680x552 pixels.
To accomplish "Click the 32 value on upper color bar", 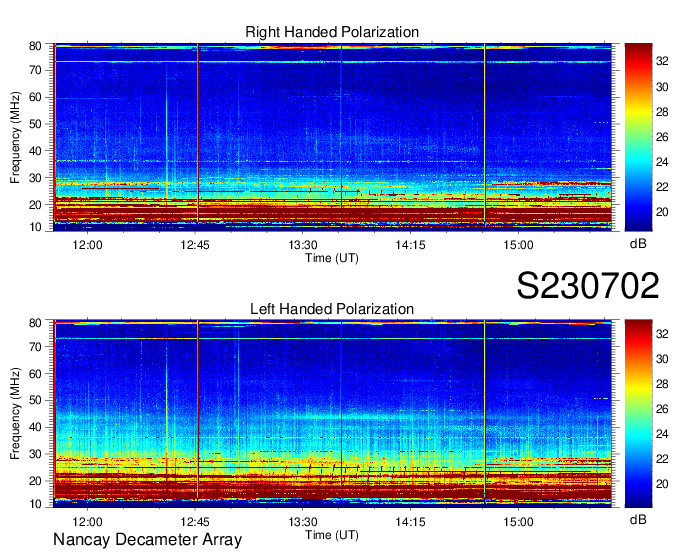I will [662, 62].
